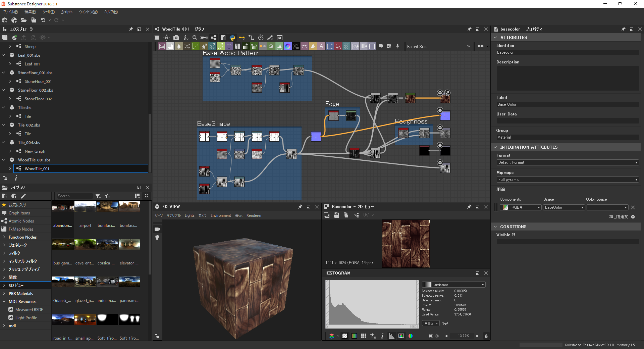The width and height of the screenshot is (644, 349).
Task: Click 項目を追加 to add usage item
Action: coord(622,217)
